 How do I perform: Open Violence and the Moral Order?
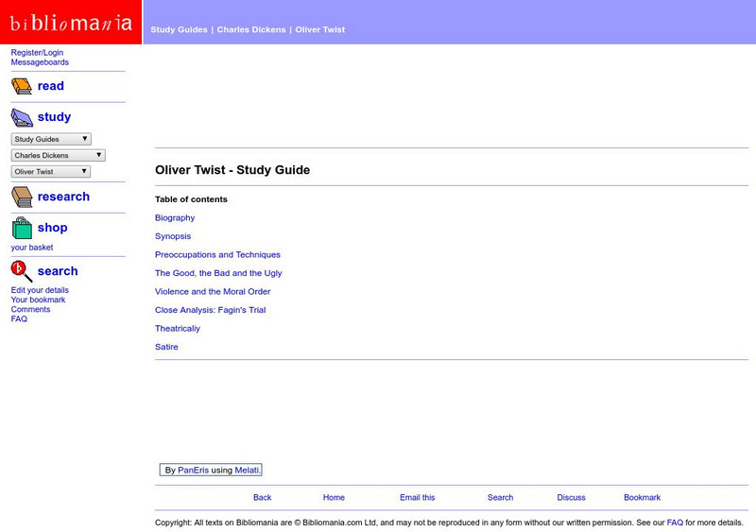tap(213, 291)
